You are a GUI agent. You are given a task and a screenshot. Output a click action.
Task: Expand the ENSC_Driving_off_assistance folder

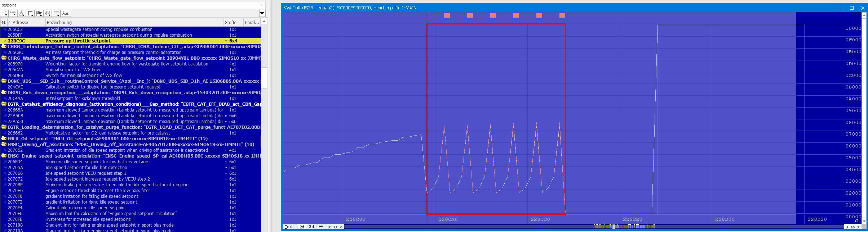(x=4, y=145)
